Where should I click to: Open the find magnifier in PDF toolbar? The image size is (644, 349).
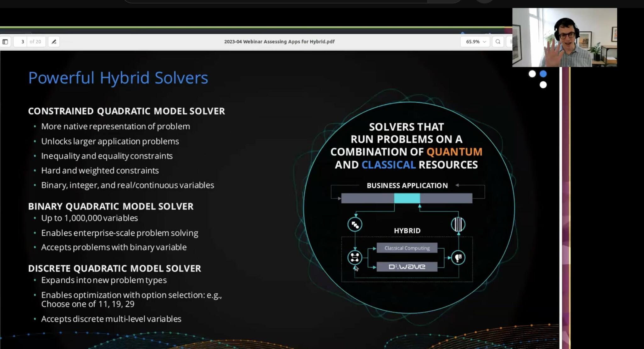pyautogui.click(x=498, y=42)
